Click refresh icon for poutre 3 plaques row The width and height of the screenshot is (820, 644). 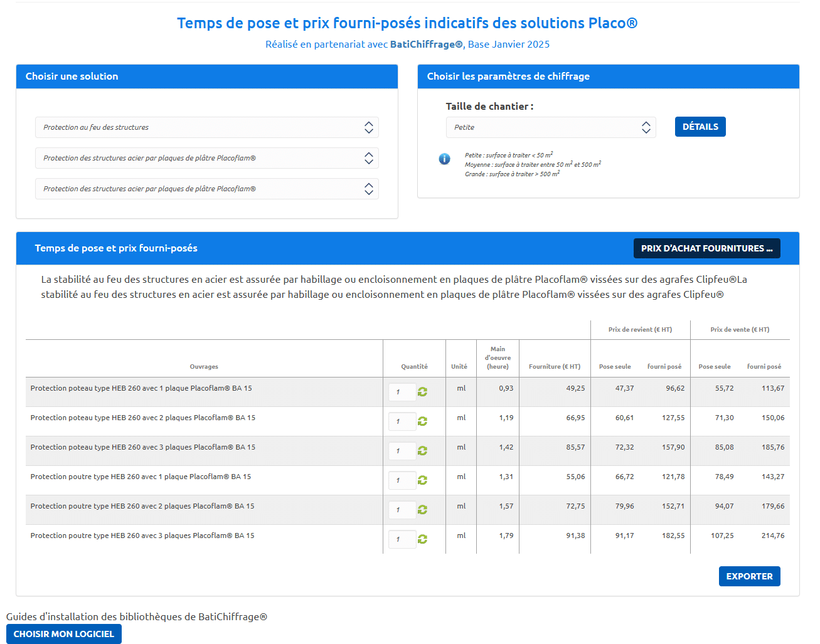click(422, 539)
